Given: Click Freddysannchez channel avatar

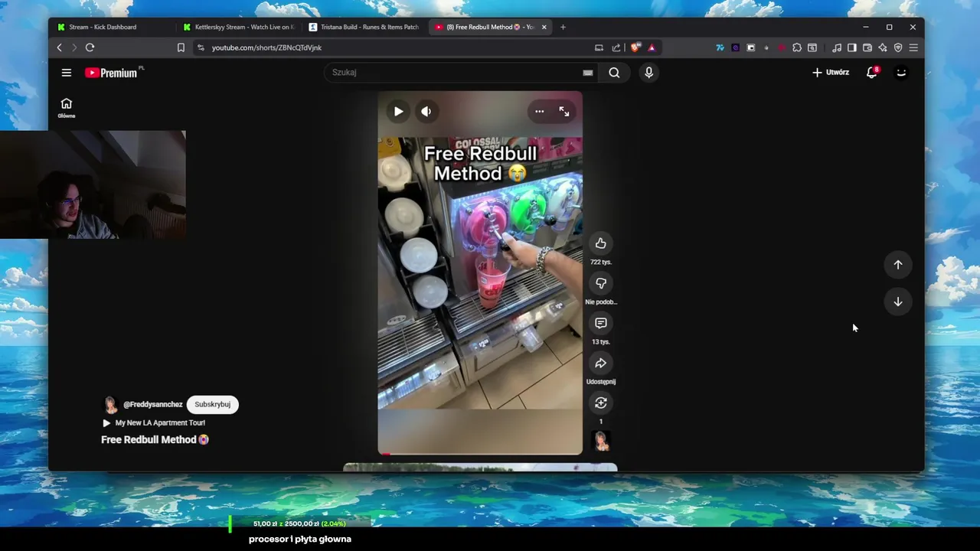Looking at the screenshot, I should [110, 405].
